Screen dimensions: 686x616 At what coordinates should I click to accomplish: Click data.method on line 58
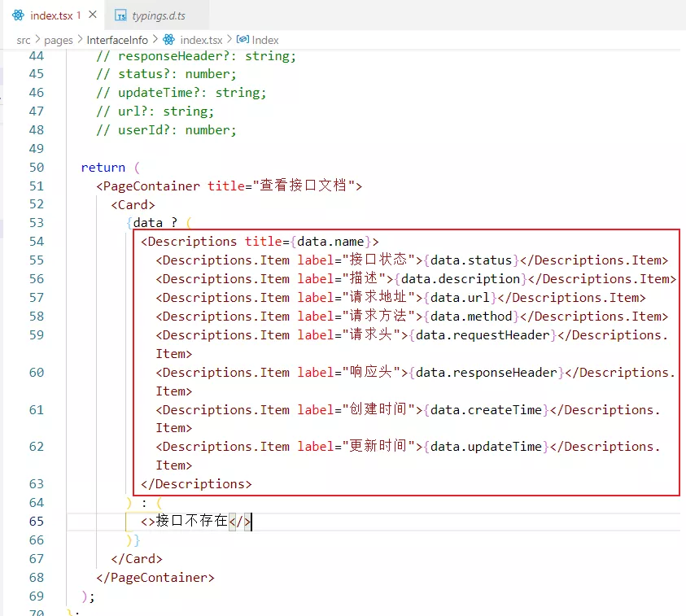coord(470,317)
